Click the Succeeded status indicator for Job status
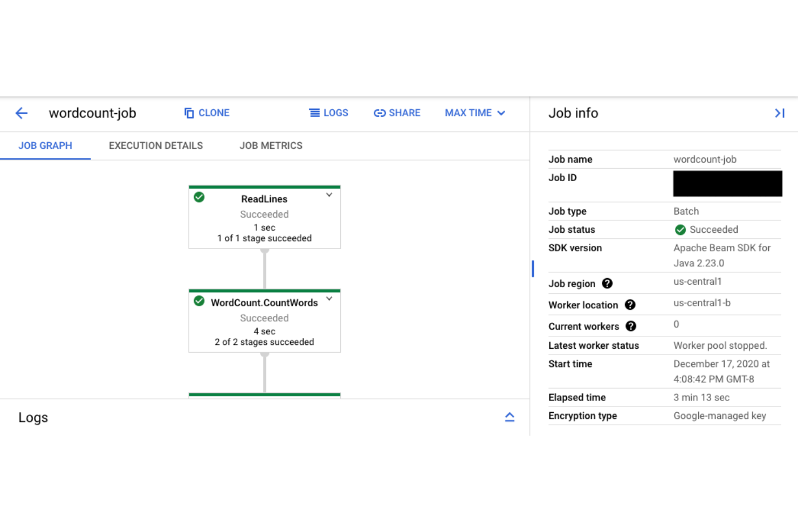 coord(680,230)
